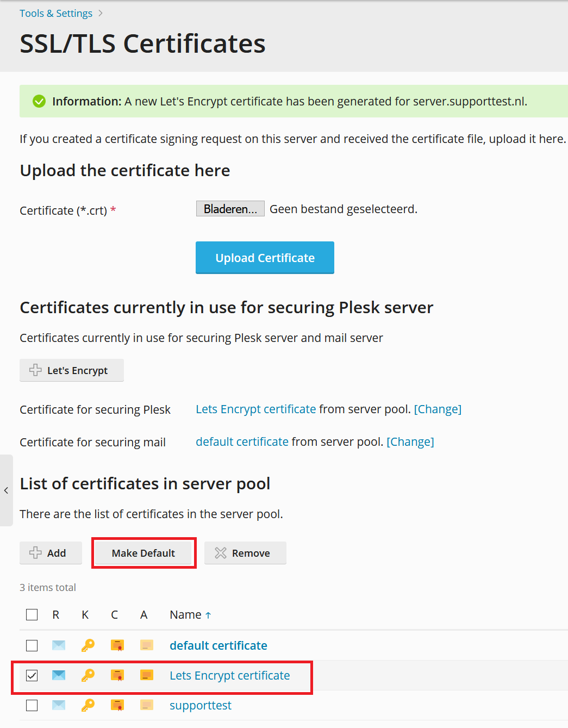This screenshot has height=728, width=568.
Task: Click the CSR envelope icon for Lets Encrypt certificate
Action: (x=59, y=675)
